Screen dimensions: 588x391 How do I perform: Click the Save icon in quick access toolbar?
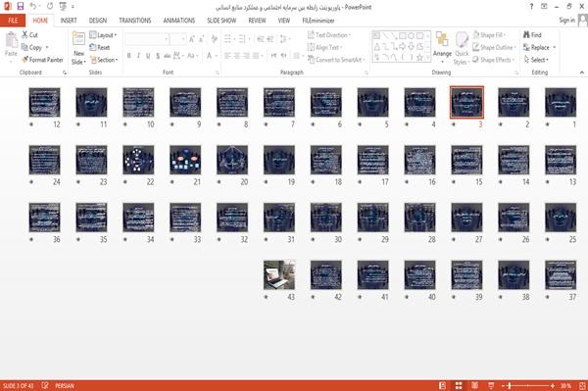[21, 7]
